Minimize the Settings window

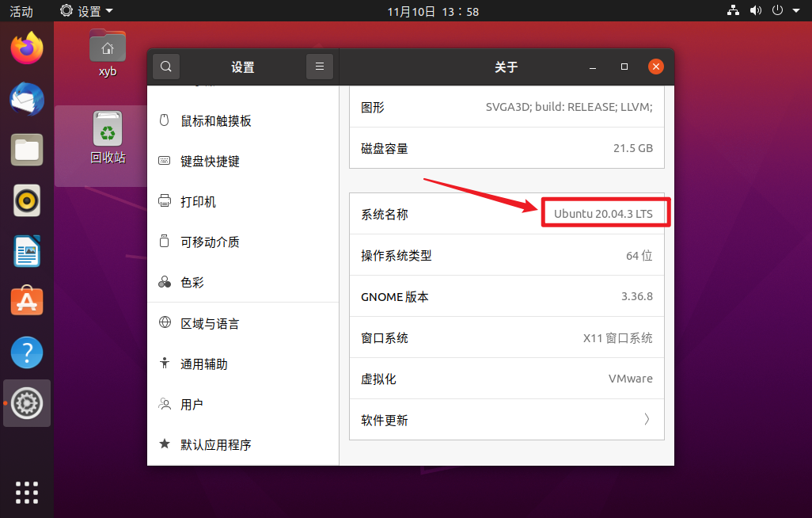[x=593, y=67]
